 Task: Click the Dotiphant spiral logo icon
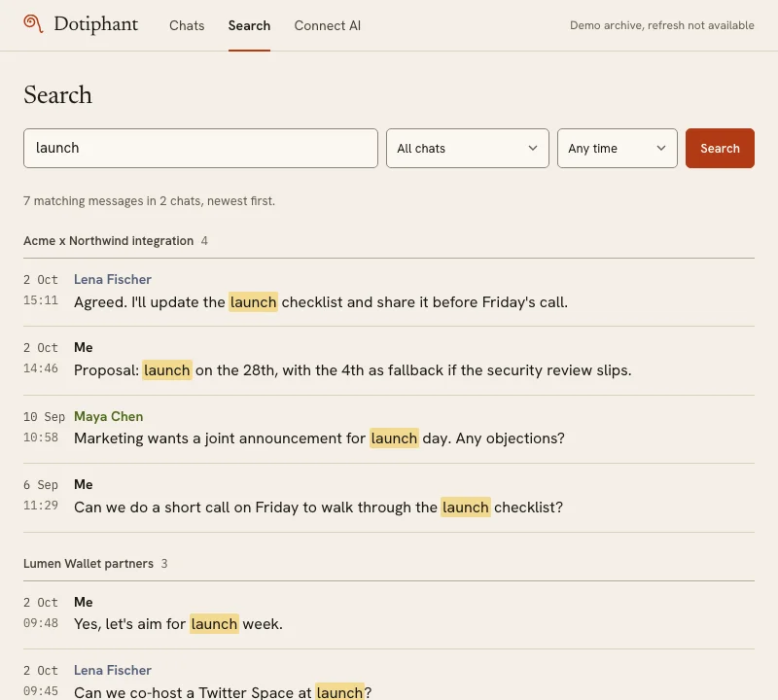coord(33,23)
